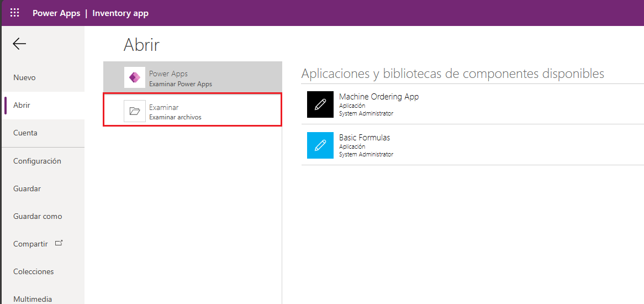Click the Abrir page heading
Image resolution: width=644 pixels, height=304 pixels.
pyautogui.click(x=141, y=45)
